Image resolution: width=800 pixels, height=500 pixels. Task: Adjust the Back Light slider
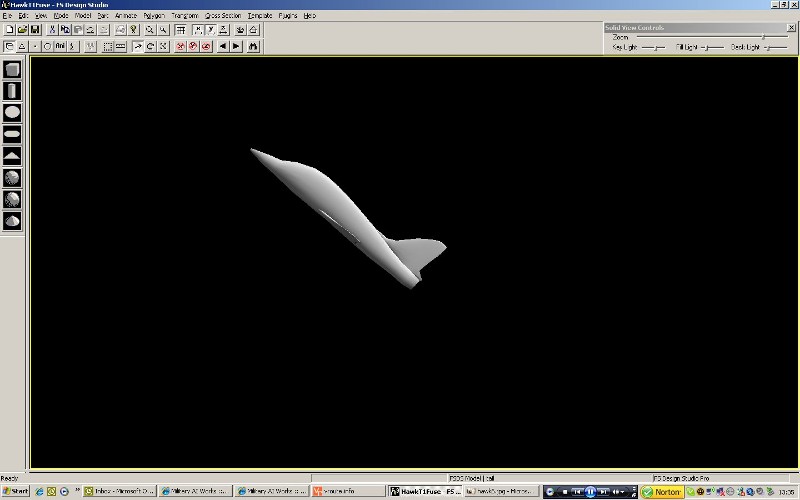click(770, 47)
